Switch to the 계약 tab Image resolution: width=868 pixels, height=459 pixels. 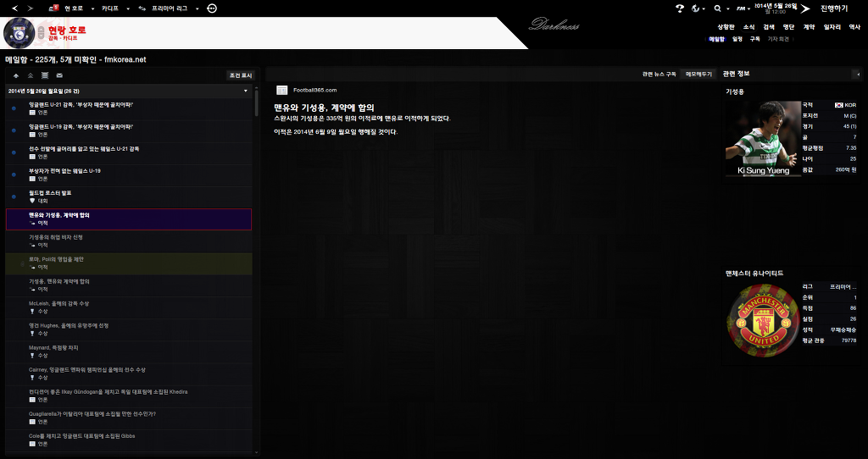(810, 26)
